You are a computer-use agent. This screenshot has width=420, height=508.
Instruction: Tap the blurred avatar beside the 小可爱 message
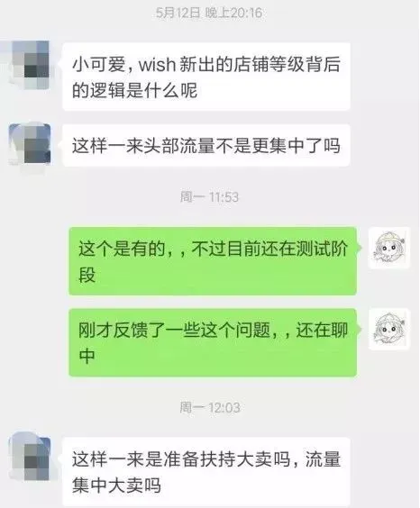pos(30,64)
